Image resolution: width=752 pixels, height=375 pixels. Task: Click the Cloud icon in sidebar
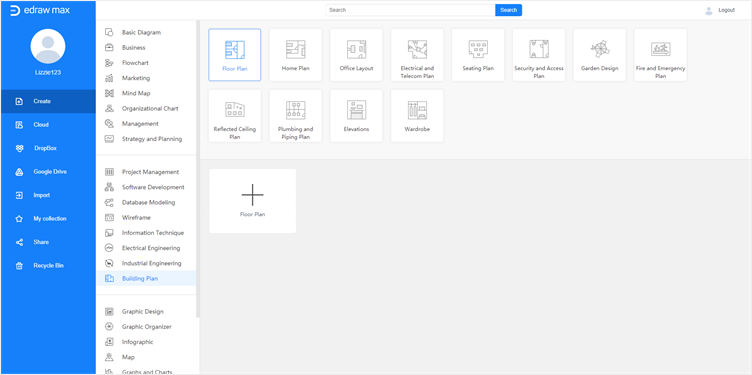(19, 125)
